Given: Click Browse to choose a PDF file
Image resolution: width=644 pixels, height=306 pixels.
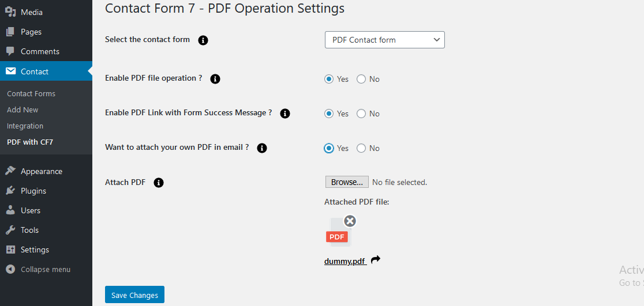Looking at the screenshot, I should click(x=347, y=182).
